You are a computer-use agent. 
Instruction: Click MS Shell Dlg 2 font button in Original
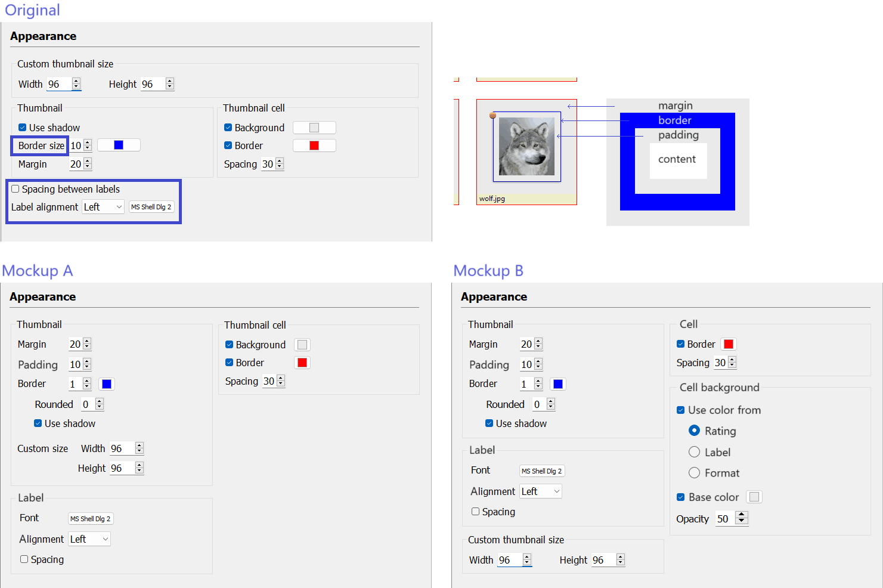pyautogui.click(x=151, y=207)
